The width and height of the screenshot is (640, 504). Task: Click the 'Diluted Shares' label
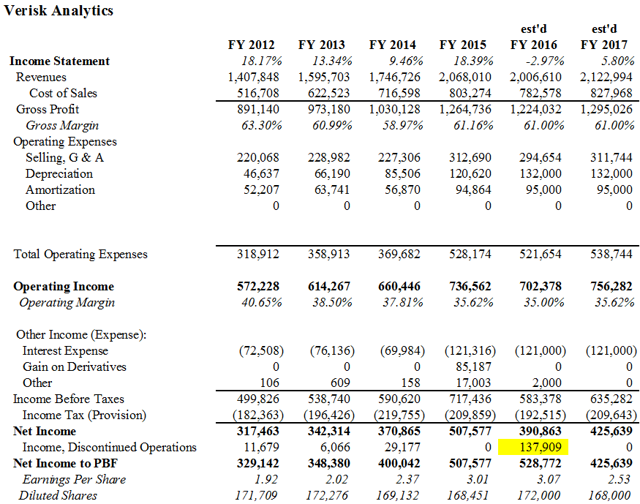tap(58, 495)
